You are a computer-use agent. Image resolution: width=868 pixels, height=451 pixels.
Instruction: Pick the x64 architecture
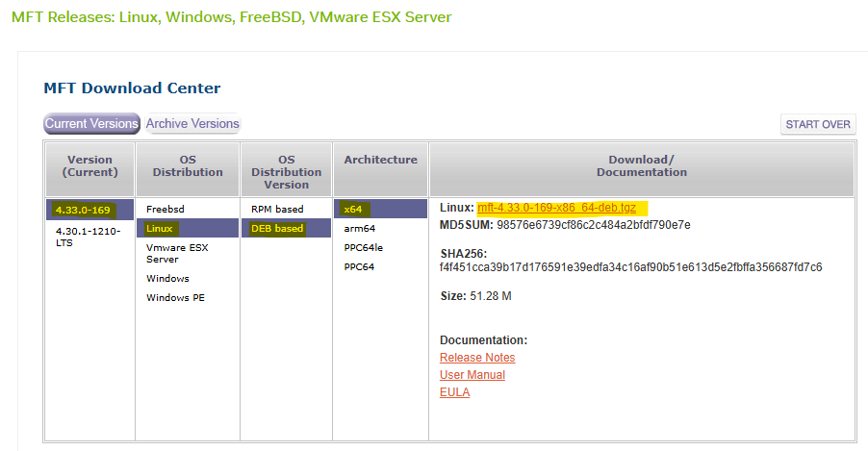(380, 210)
